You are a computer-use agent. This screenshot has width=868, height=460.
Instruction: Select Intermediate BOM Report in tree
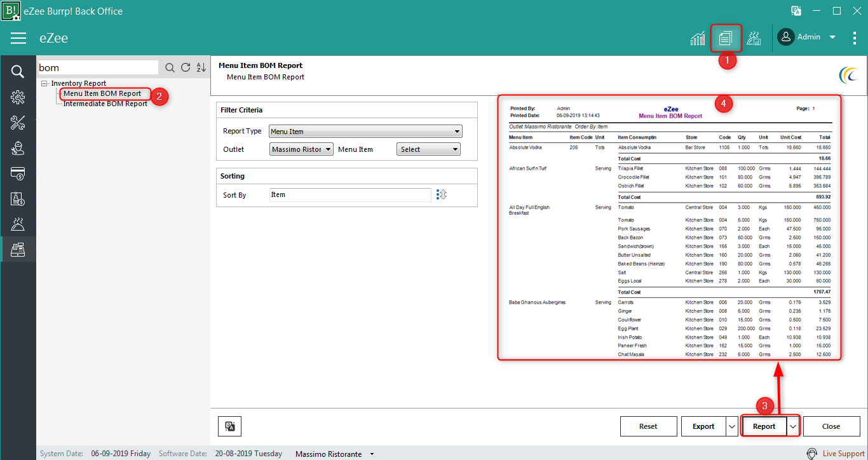coord(105,104)
